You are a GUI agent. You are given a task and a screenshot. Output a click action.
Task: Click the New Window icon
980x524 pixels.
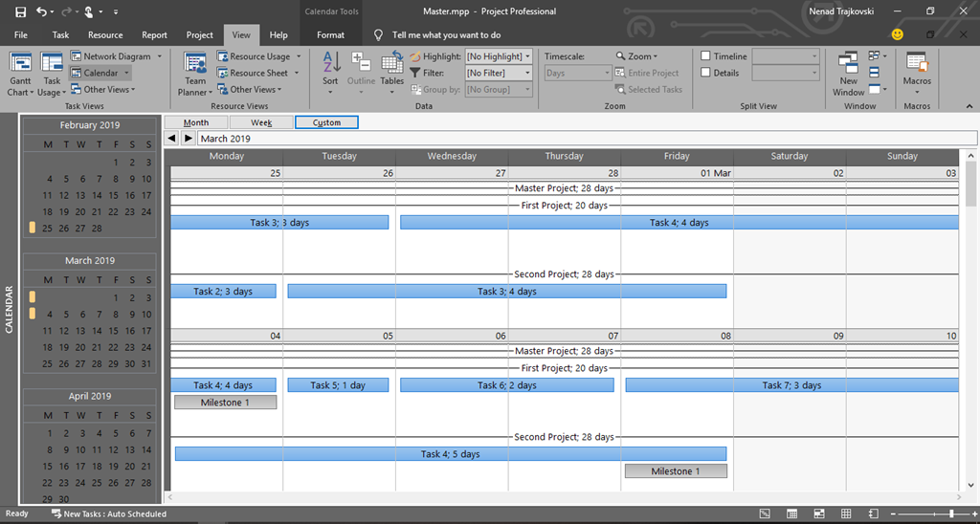click(849, 64)
